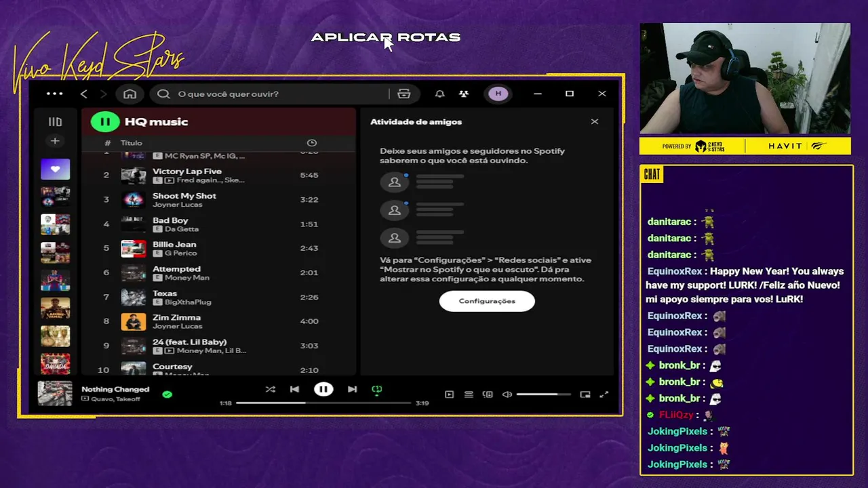Click the Nothing Changed album cover
This screenshot has height=488, width=868.
click(x=55, y=393)
